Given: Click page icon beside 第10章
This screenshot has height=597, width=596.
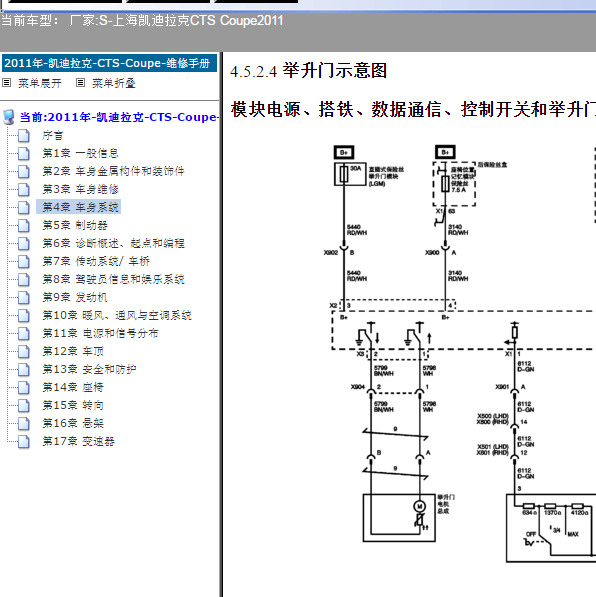Looking at the screenshot, I should click(24, 315).
